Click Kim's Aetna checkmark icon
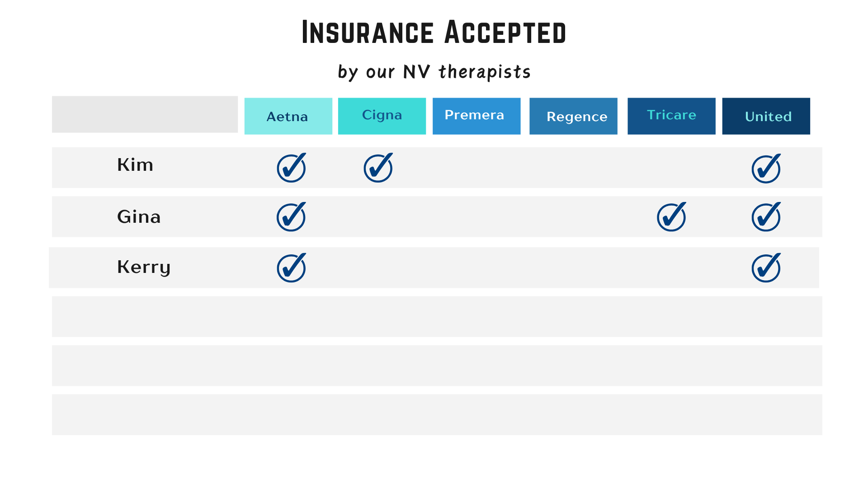This screenshot has height=488, width=868. click(292, 168)
